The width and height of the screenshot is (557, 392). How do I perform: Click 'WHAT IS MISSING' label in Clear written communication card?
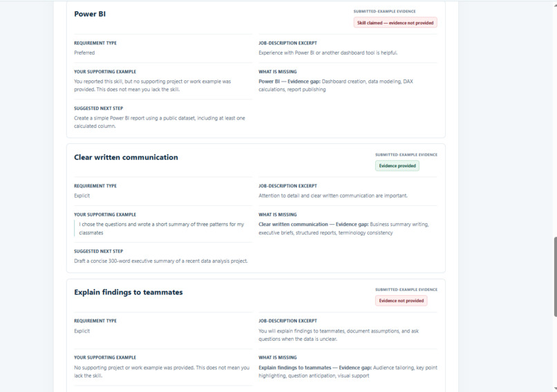click(277, 214)
